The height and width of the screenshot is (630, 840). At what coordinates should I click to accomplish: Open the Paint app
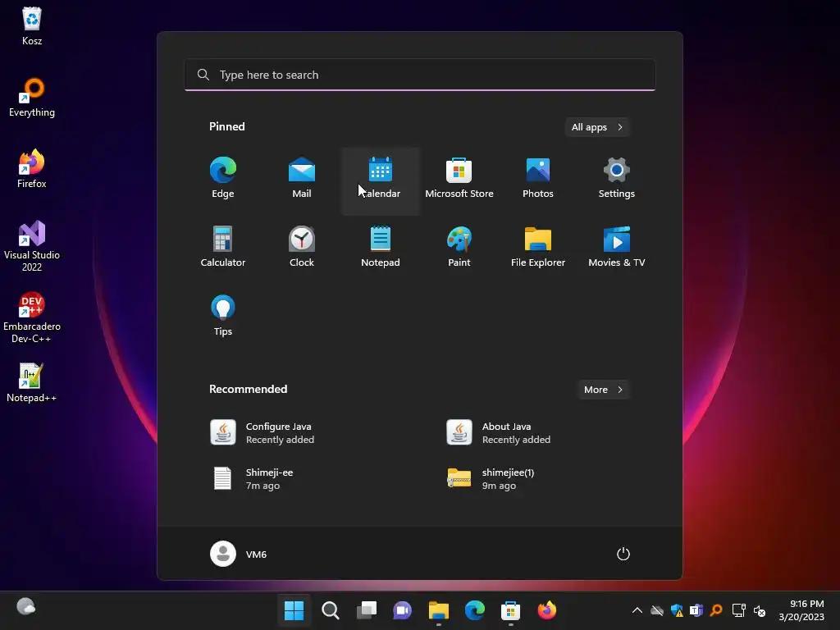(x=459, y=248)
